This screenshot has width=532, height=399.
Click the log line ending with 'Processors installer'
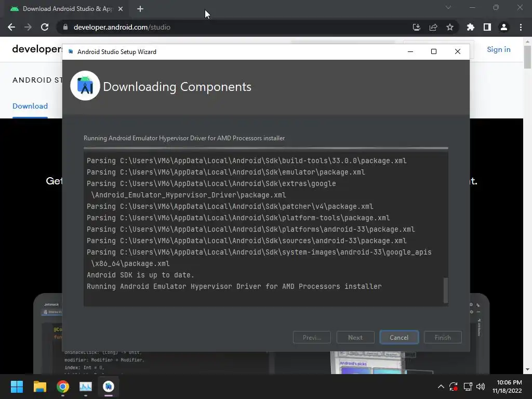(x=234, y=286)
